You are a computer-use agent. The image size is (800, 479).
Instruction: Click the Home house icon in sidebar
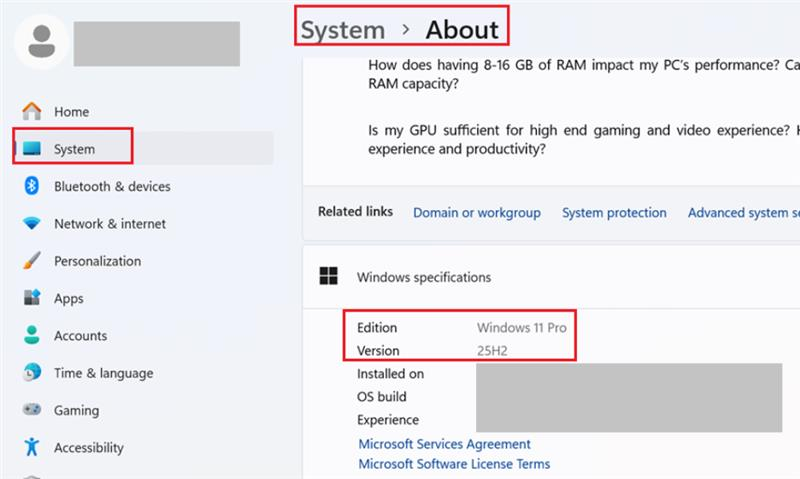[32, 111]
